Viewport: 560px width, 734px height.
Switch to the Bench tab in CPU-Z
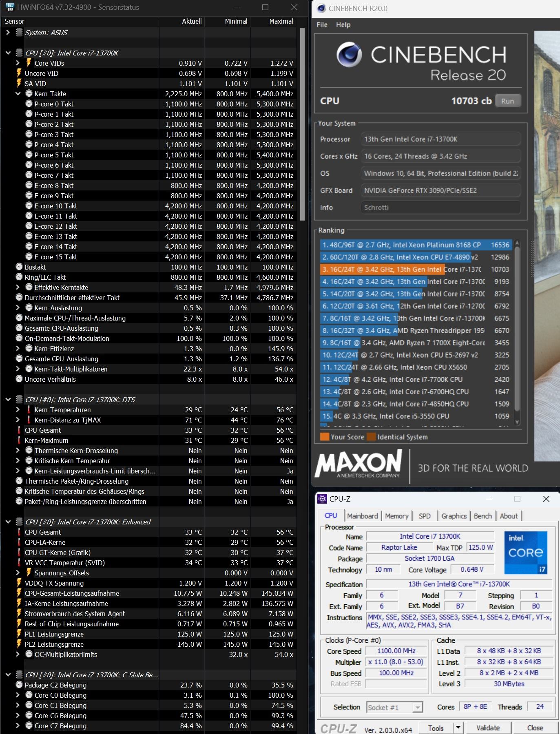tap(483, 516)
